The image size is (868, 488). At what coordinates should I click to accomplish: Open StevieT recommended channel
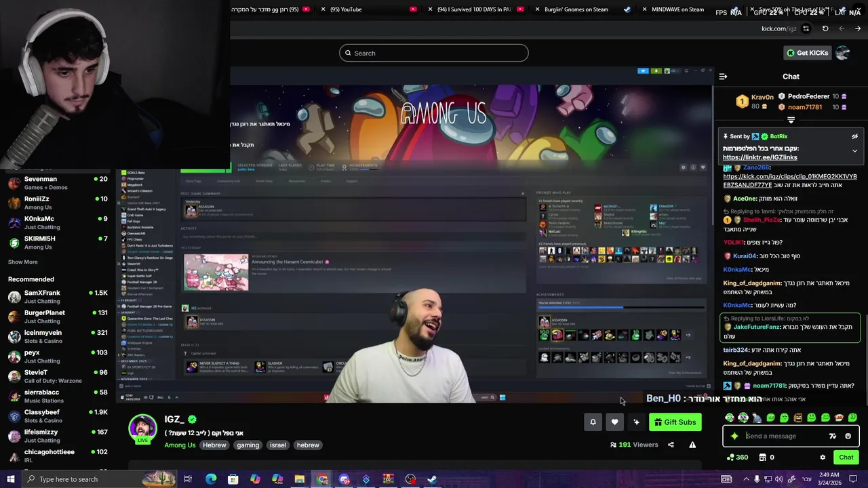58,376
